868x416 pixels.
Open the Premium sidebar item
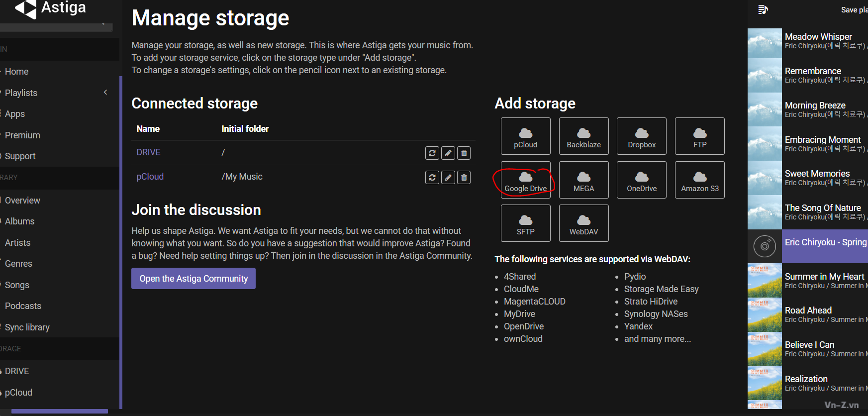tap(22, 135)
